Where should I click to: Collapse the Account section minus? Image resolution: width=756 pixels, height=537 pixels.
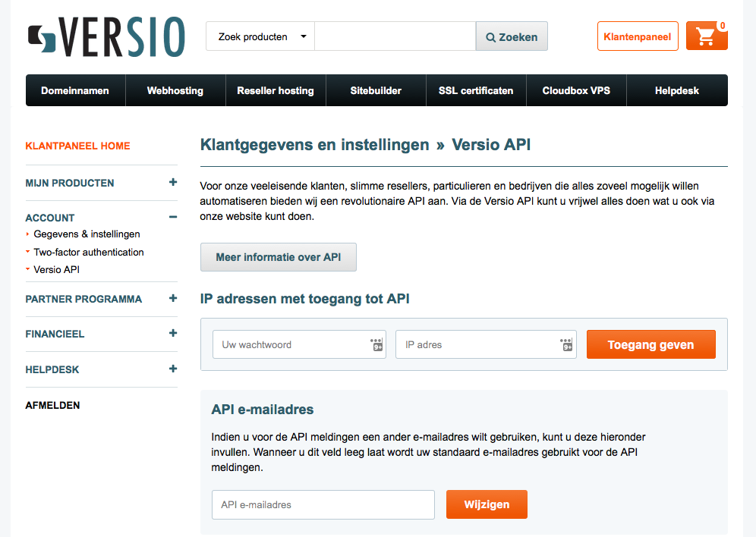(173, 217)
